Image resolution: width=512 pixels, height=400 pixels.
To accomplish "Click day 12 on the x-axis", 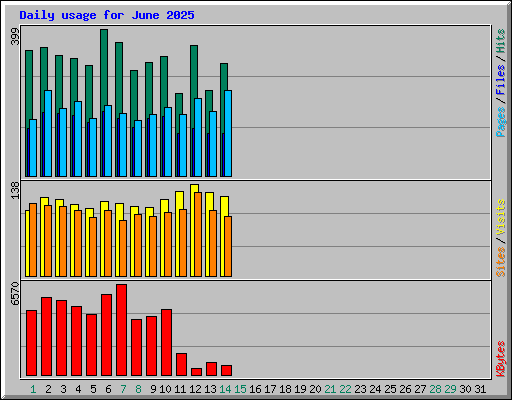I will [195, 389].
